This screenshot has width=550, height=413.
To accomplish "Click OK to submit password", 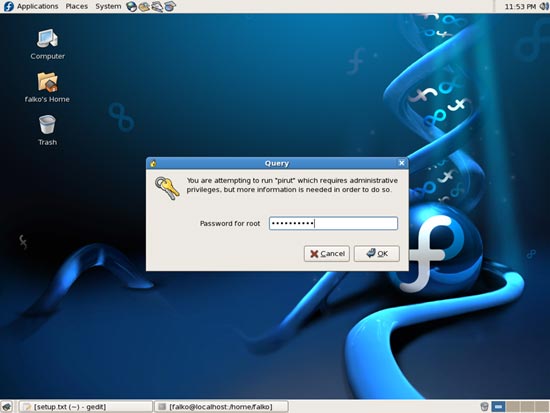I will click(x=377, y=253).
